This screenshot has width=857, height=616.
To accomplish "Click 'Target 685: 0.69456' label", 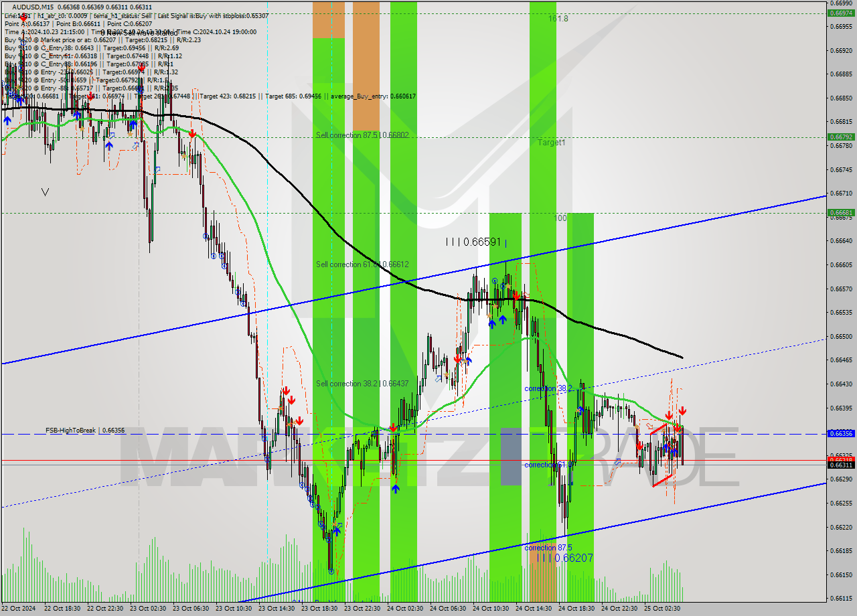I will (293, 96).
